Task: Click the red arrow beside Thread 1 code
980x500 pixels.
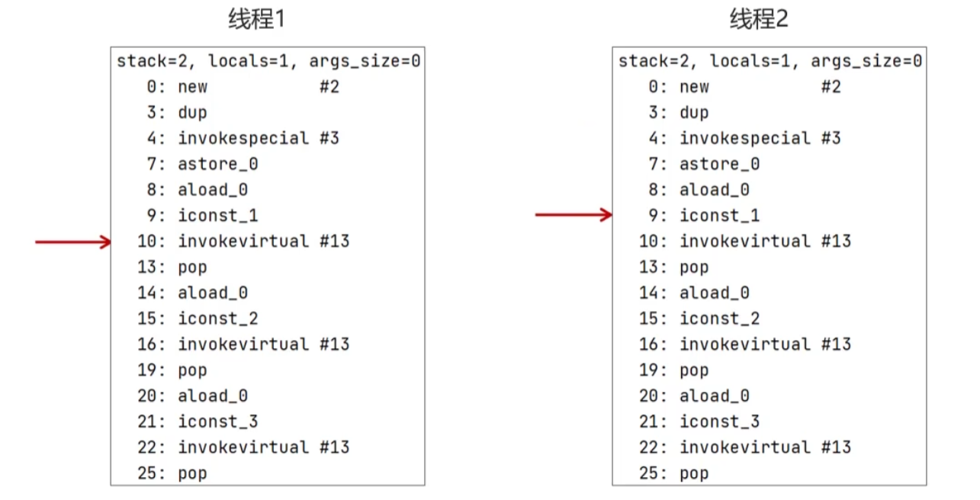Action: coord(73,242)
